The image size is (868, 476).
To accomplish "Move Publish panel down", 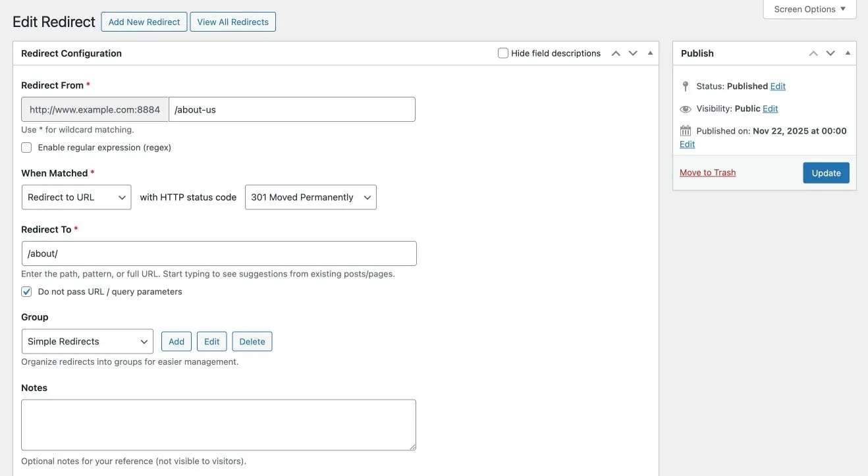I will click(x=830, y=53).
